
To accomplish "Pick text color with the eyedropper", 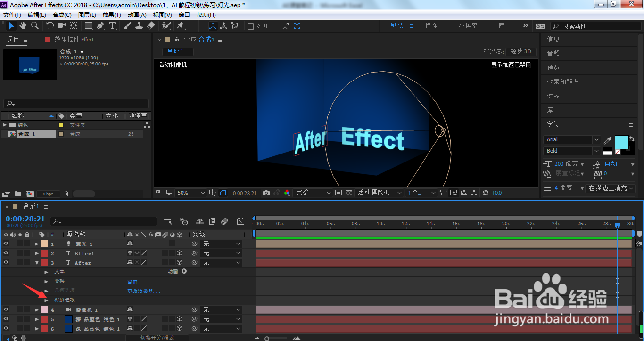I will 608,140.
